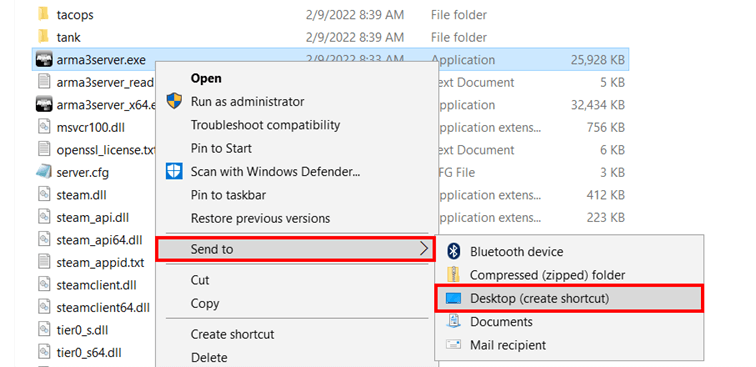Select the tacops folder row
The width and height of the screenshot is (756, 367).
click(330, 14)
